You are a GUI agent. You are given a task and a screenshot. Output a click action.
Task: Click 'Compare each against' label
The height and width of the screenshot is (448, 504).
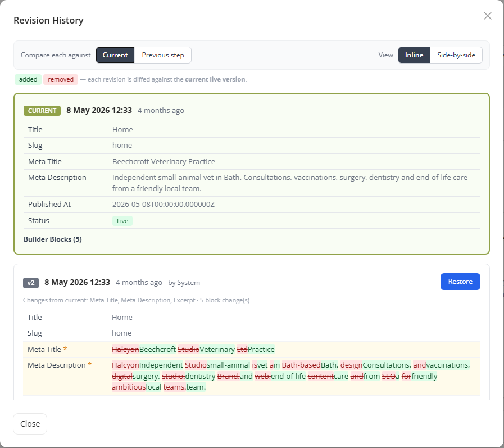[x=56, y=55]
